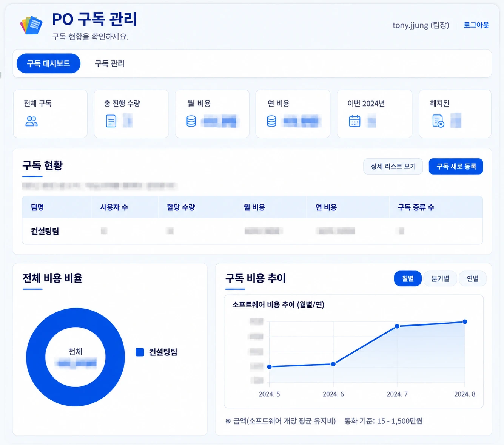Click the 2024. 5 data point on chart
The height and width of the screenshot is (445, 504).
(269, 366)
